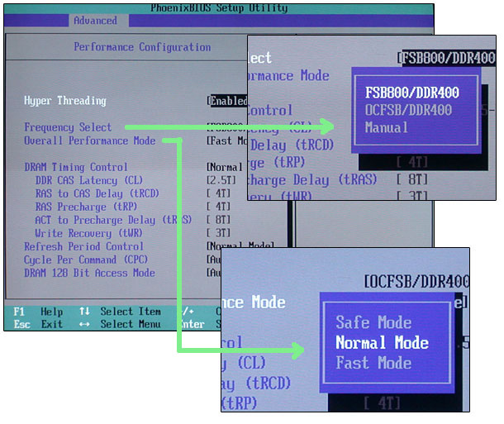Click the [OCFSB/DDR400 value in the bottom inset

click(x=416, y=281)
